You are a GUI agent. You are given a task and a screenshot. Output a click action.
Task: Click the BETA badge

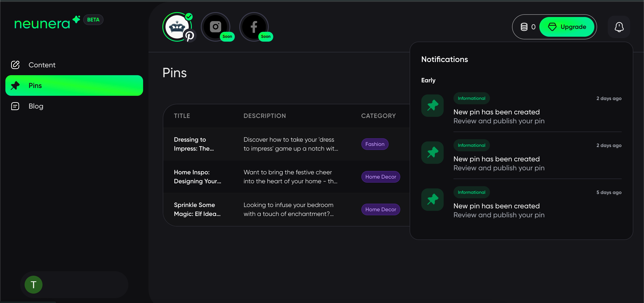[93, 20]
